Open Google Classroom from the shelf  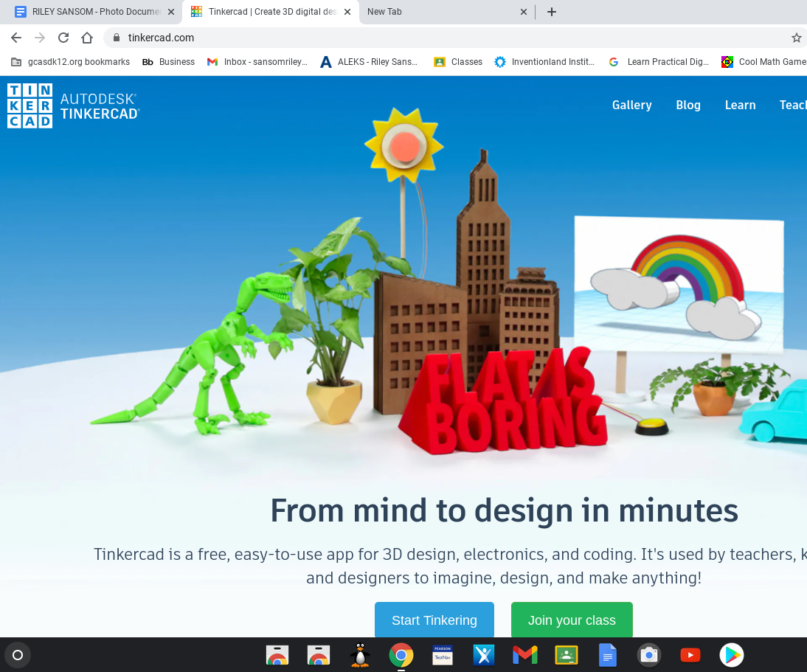coord(566,655)
